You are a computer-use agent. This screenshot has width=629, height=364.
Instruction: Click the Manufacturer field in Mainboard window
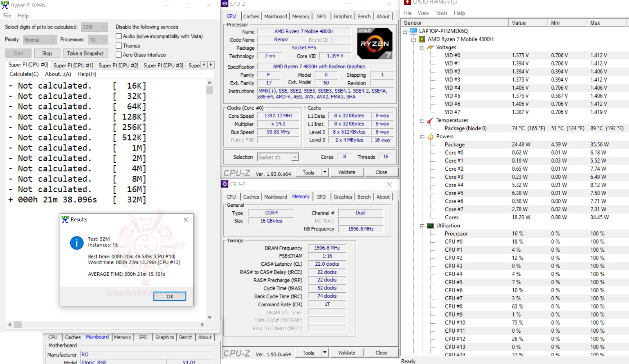[146, 355]
